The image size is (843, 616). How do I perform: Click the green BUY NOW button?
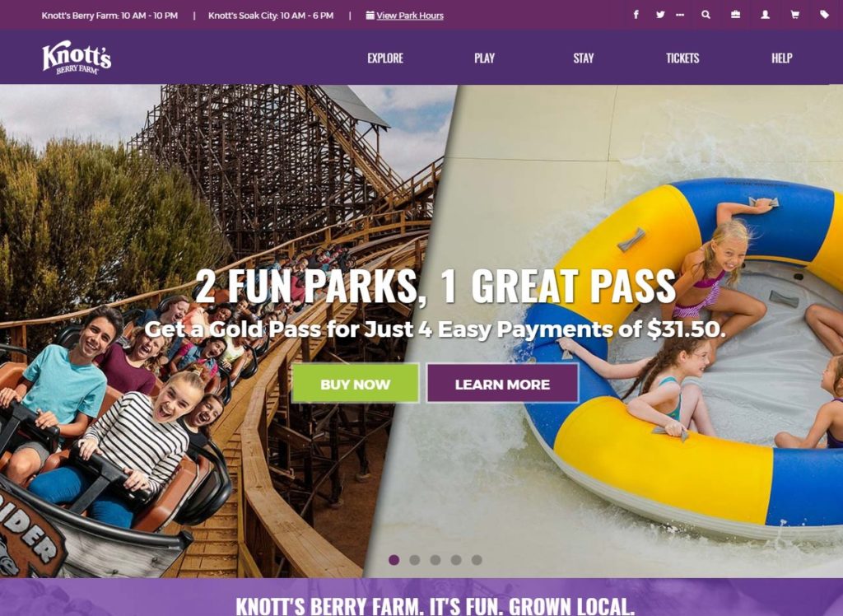click(356, 384)
